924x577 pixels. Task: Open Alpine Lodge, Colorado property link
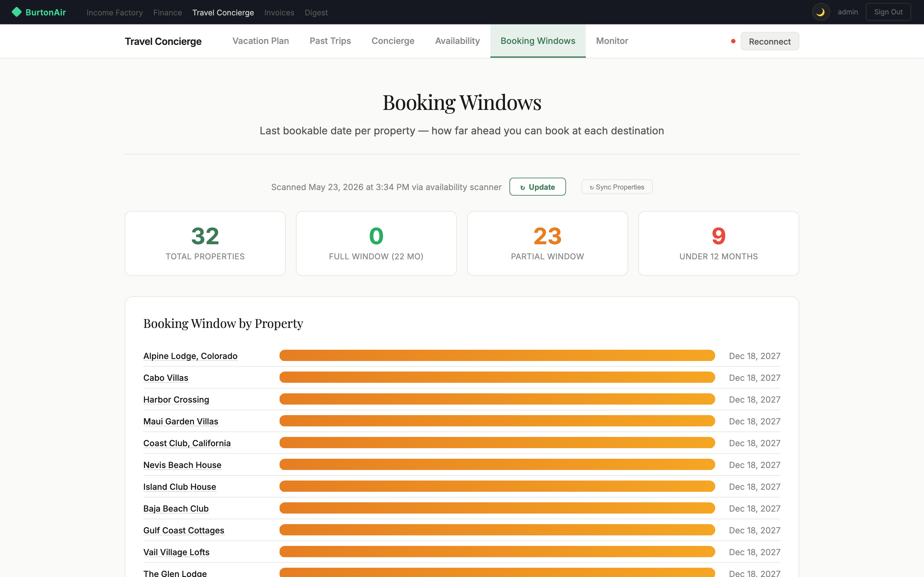[190, 356]
